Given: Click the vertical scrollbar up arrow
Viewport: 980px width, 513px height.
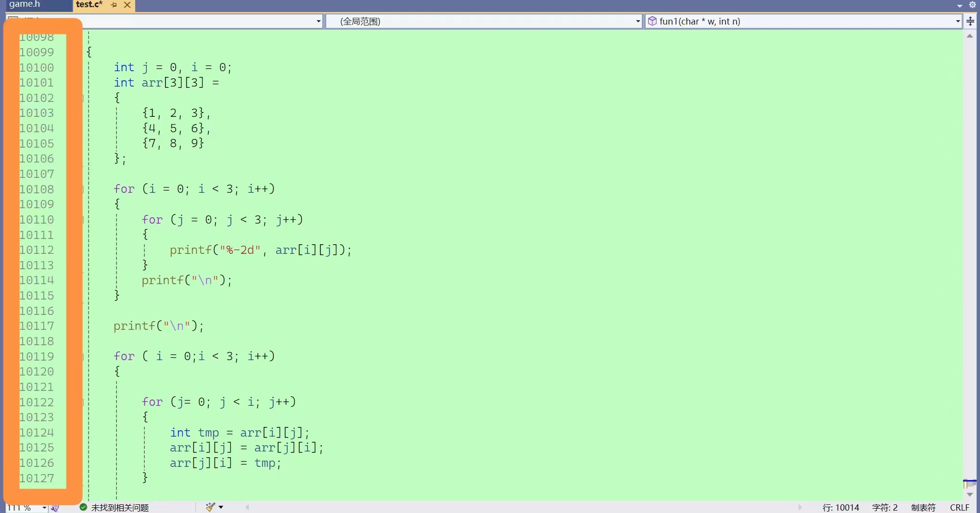Looking at the screenshot, I should coord(970,36).
